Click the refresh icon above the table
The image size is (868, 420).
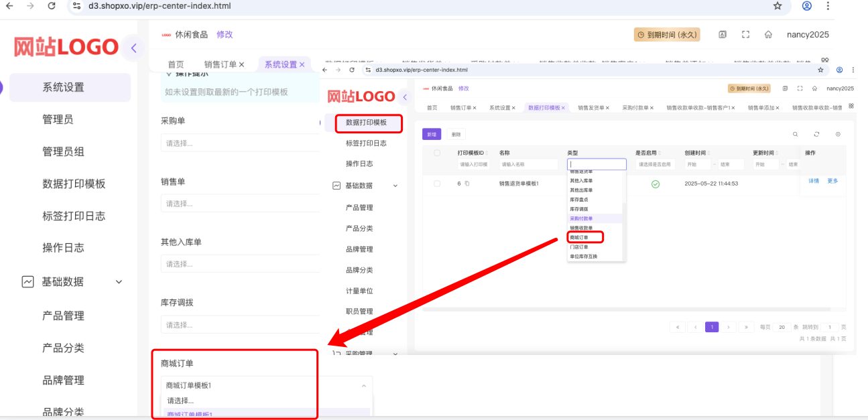[x=816, y=135]
